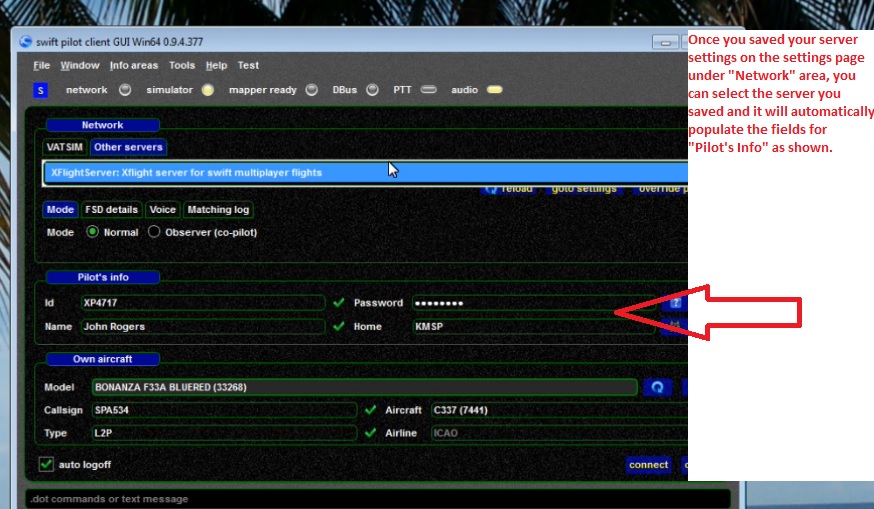Open the Test menu

pyautogui.click(x=248, y=65)
